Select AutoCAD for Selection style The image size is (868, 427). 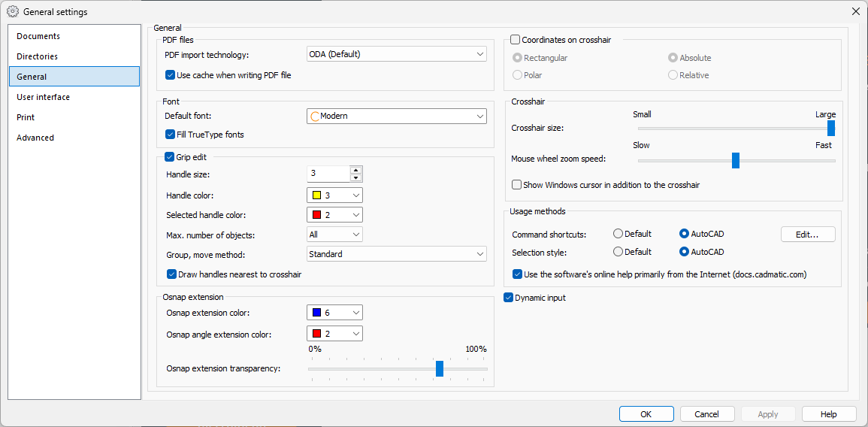pos(684,252)
